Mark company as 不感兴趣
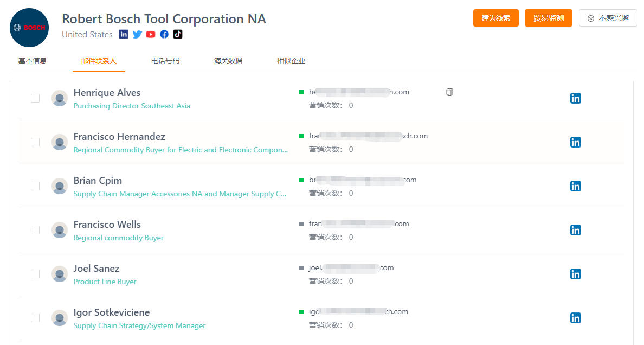Viewport: 644px width, 345px height. [x=608, y=18]
